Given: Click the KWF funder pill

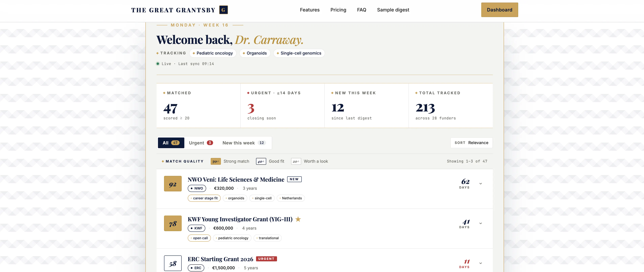Looking at the screenshot, I should pyautogui.click(x=197, y=228).
